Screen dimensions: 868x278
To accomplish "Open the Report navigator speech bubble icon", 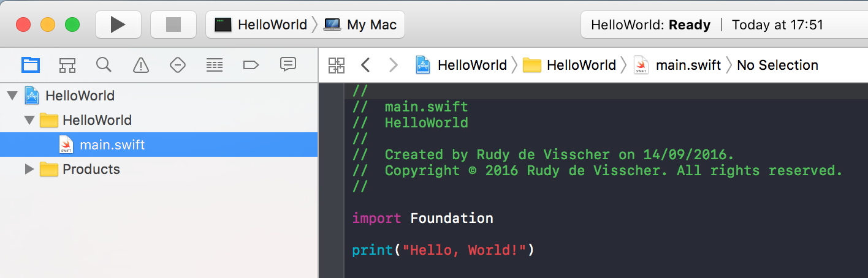I will pyautogui.click(x=288, y=64).
